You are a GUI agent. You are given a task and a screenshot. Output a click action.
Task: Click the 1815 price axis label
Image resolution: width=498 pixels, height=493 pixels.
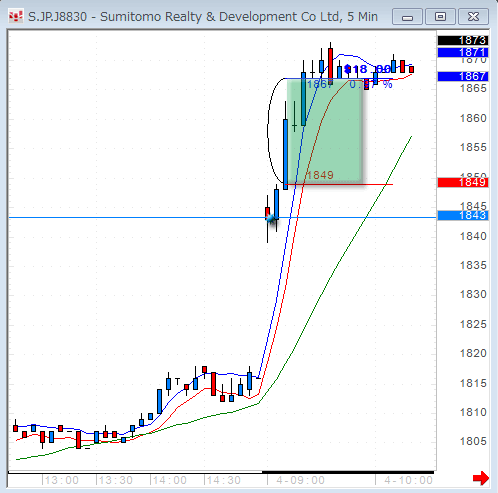pyautogui.click(x=473, y=383)
